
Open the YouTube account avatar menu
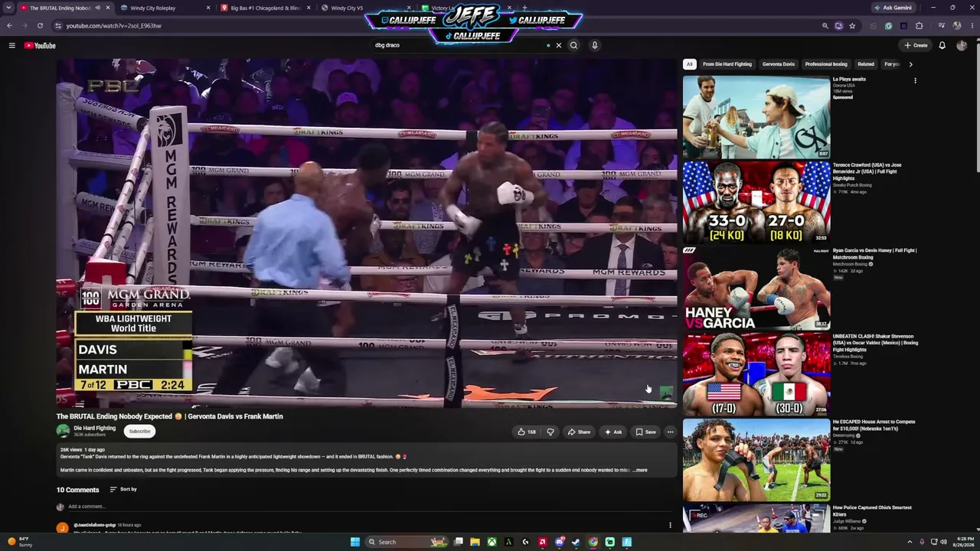962,45
